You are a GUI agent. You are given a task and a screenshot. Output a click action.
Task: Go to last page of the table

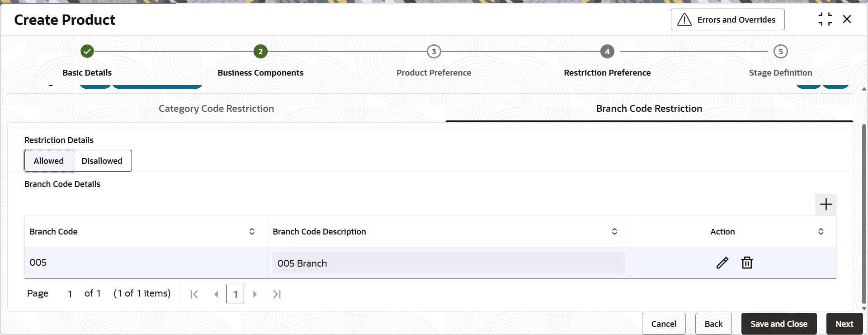(x=277, y=294)
